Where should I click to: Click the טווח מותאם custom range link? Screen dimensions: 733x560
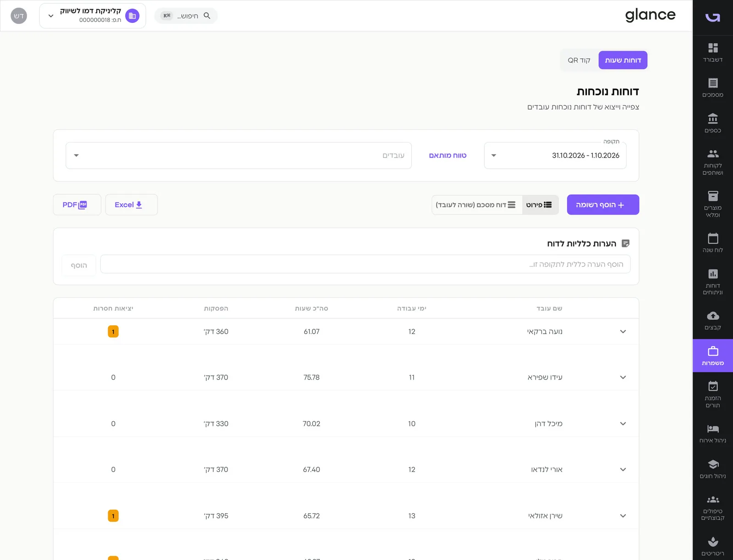[x=448, y=155]
